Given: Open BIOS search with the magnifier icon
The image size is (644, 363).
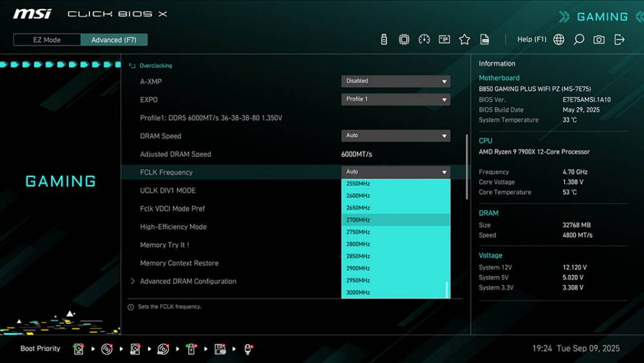Looking at the screenshot, I should point(578,39).
